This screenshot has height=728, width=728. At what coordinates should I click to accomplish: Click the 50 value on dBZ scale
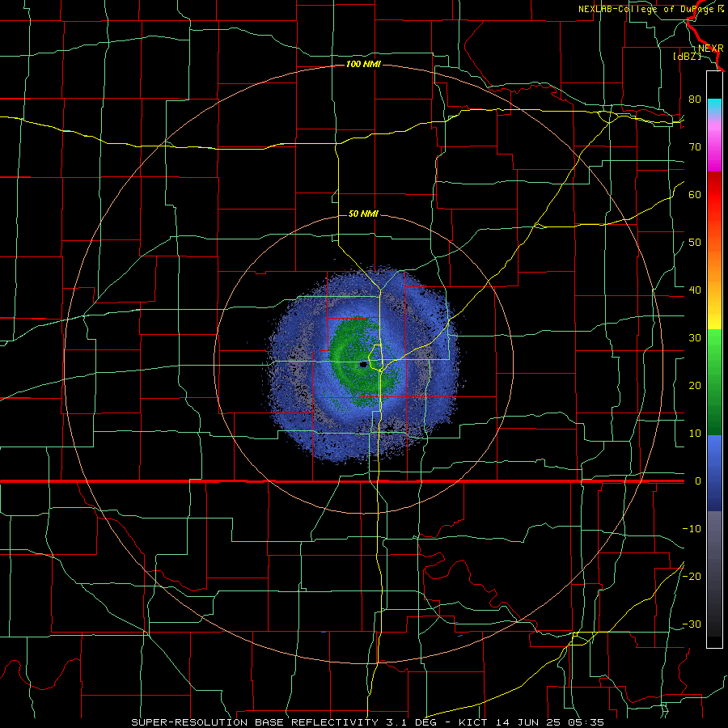point(695,243)
